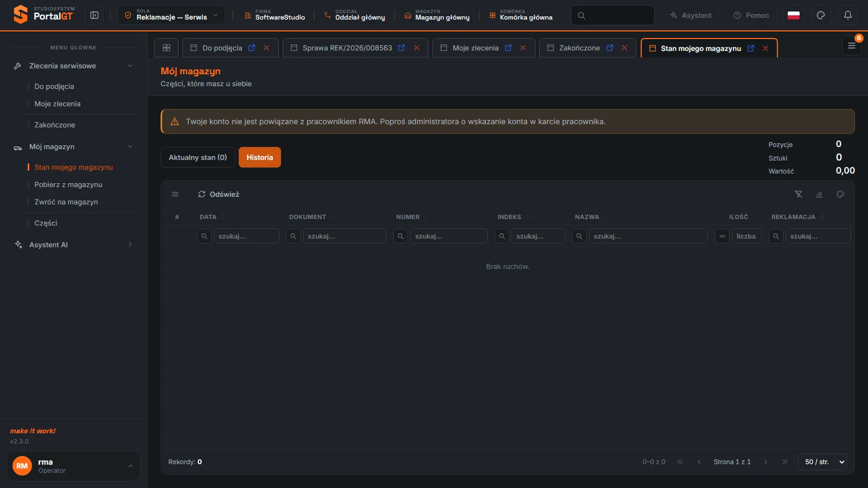
Task: Click the equals operator for ILOŚĆ filter
Action: coord(722,236)
